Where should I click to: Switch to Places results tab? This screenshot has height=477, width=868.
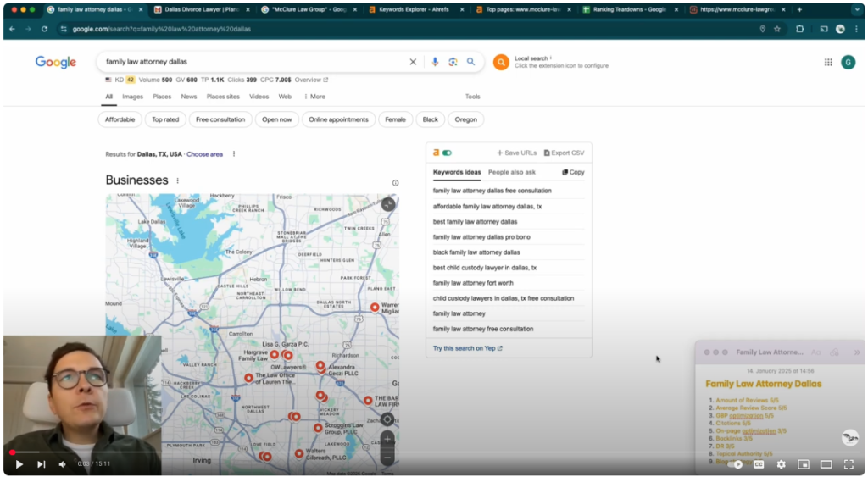click(x=162, y=97)
